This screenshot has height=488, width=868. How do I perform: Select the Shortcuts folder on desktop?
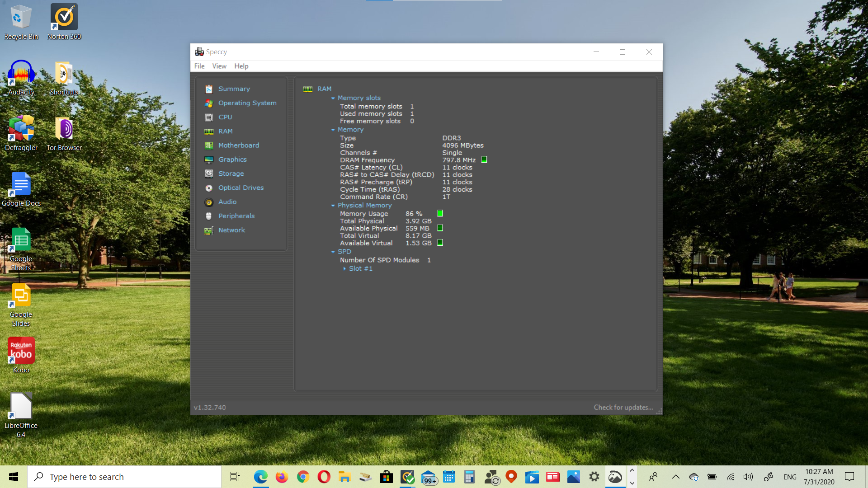pyautogui.click(x=64, y=78)
